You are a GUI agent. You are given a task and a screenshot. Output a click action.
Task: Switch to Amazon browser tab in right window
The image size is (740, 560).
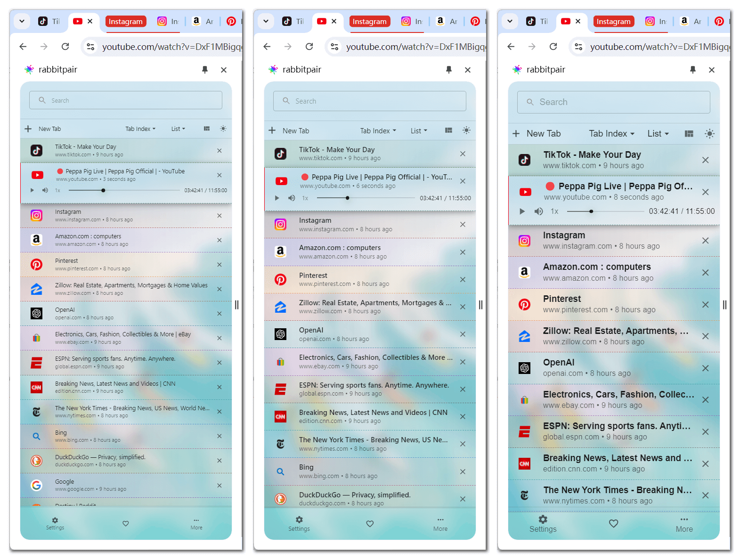pyautogui.click(x=690, y=21)
